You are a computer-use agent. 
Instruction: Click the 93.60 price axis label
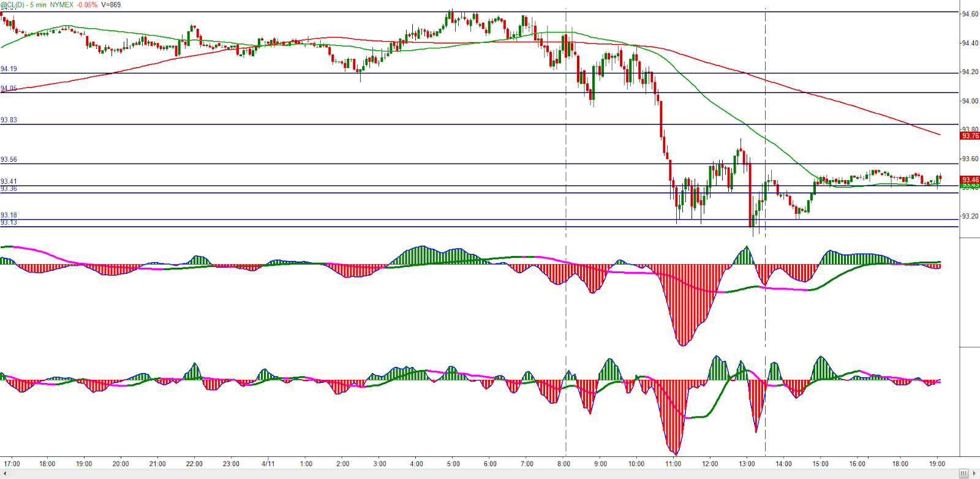(970, 159)
